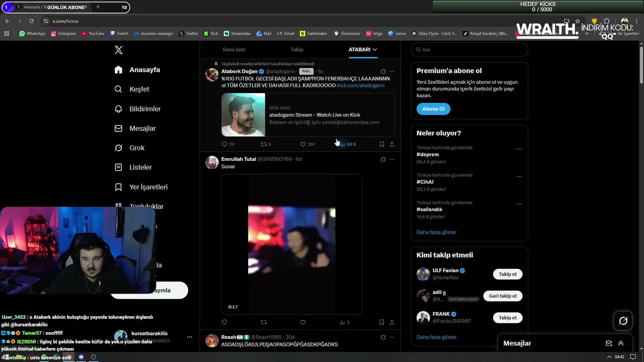The image size is (644, 362).
Task: Open the kick.com/atadogann link
Action: 360,85
